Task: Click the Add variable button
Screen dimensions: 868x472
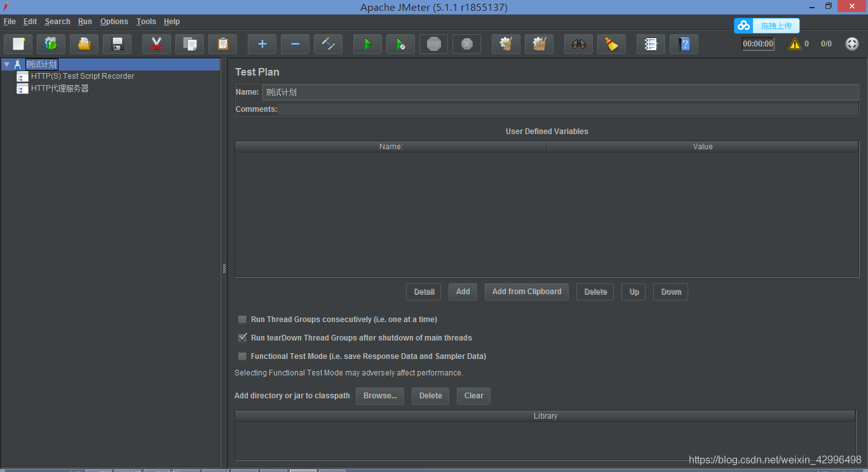Action: tap(463, 292)
